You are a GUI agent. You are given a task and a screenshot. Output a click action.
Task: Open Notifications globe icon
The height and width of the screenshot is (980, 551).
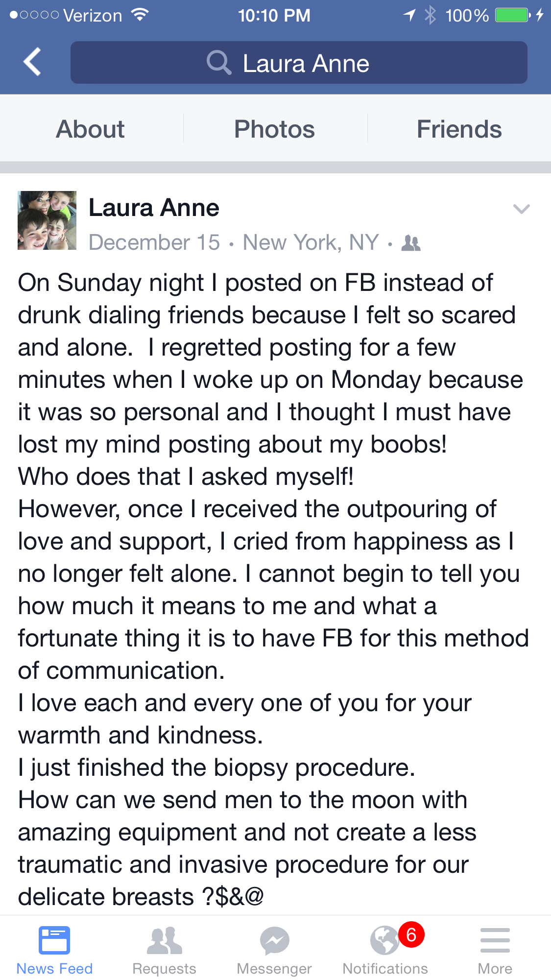pos(384,941)
